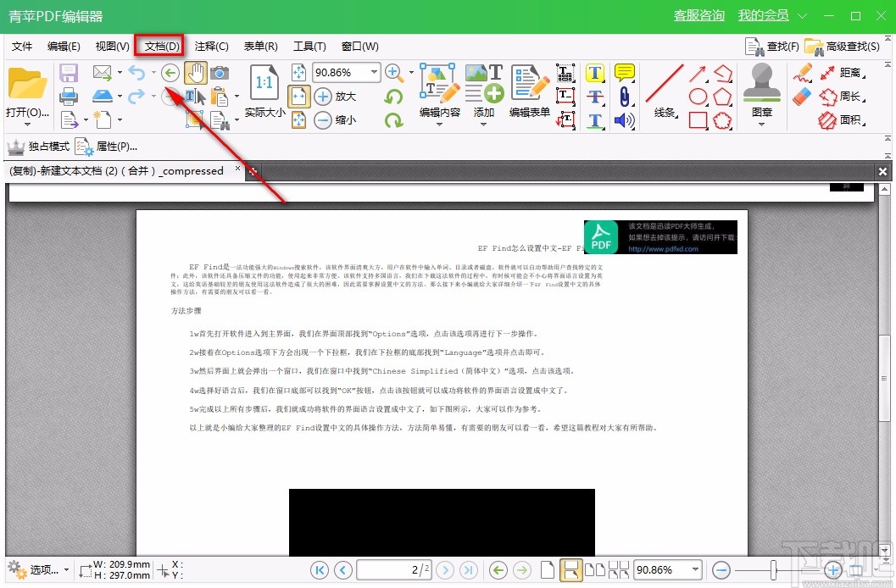Viewport: 896px width, 588px height.
Task: Open the toolbar zoom percentage dropdown
Action: click(x=375, y=72)
